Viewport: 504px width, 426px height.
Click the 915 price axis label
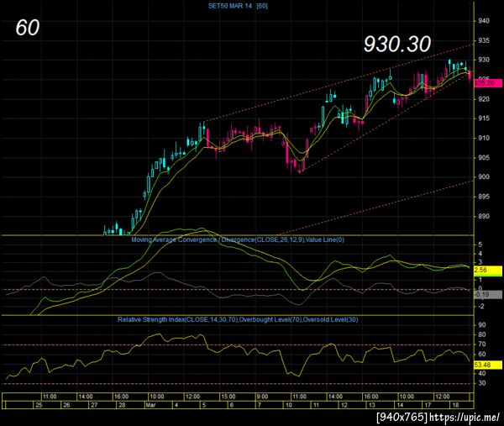pos(484,118)
